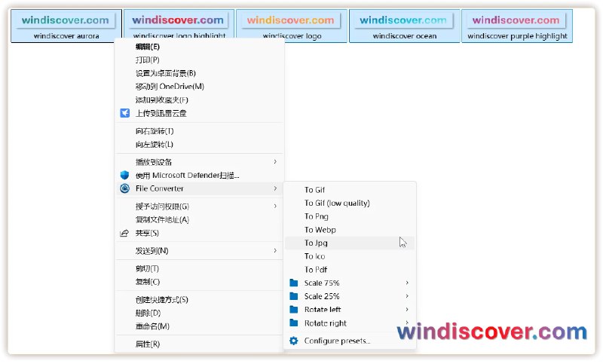Select the windiscover ocean thumbnail
Viewport: 603px width, 364px height.
(404, 26)
